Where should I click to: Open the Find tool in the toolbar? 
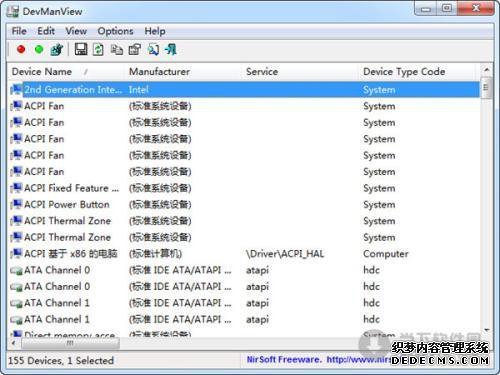153,50
